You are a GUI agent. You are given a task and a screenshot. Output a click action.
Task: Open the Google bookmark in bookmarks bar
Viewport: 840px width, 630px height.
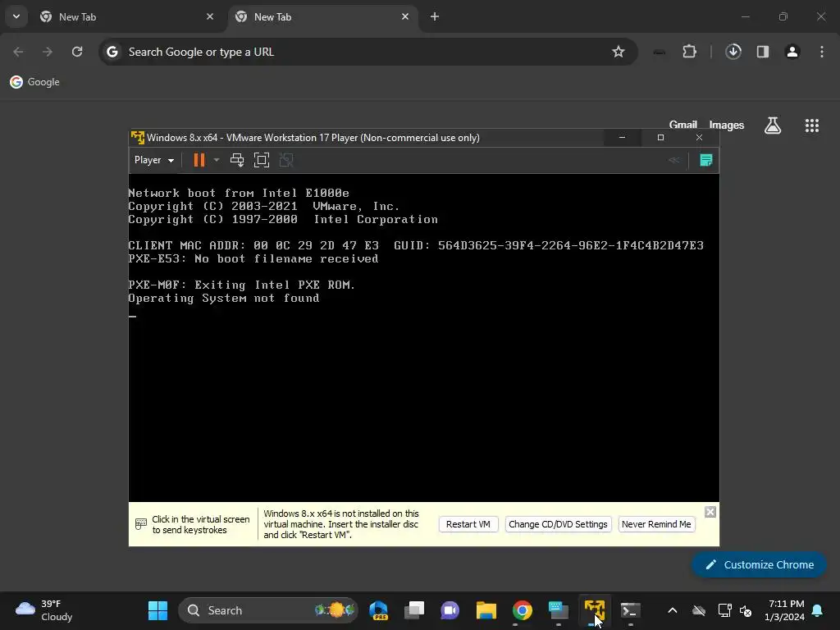(x=34, y=82)
